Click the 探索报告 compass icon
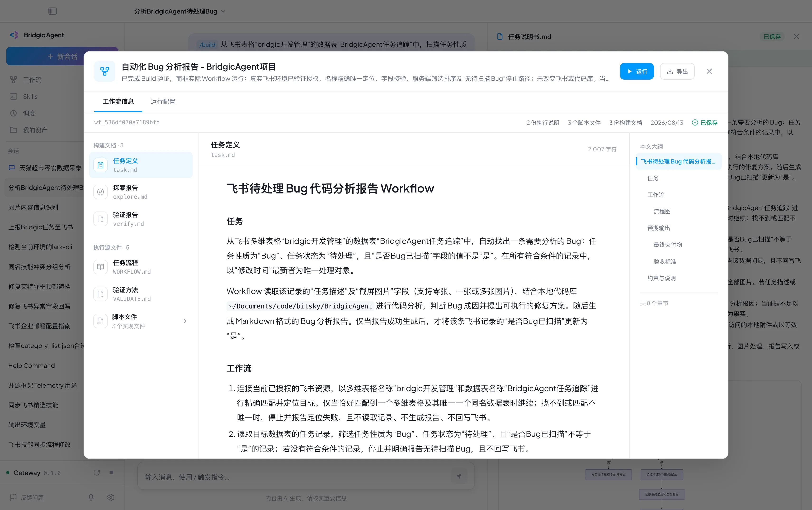This screenshot has height=510, width=812. [100, 192]
